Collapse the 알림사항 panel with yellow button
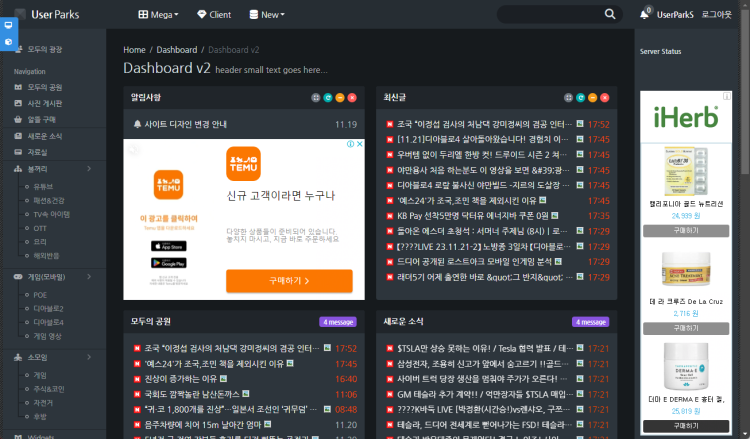This screenshot has height=439, width=750. pos(340,98)
